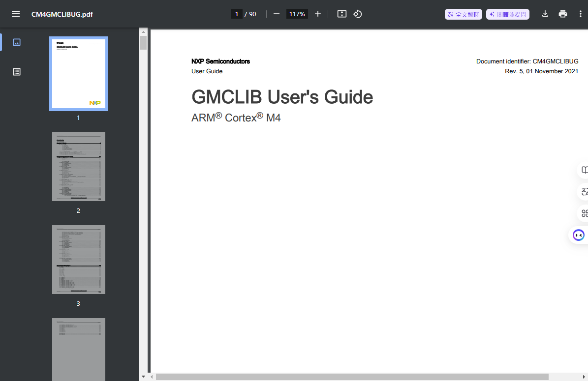This screenshot has width=588, height=381.
Task: Click the horizontal scrollbar thumb
Action: [352, 377]
